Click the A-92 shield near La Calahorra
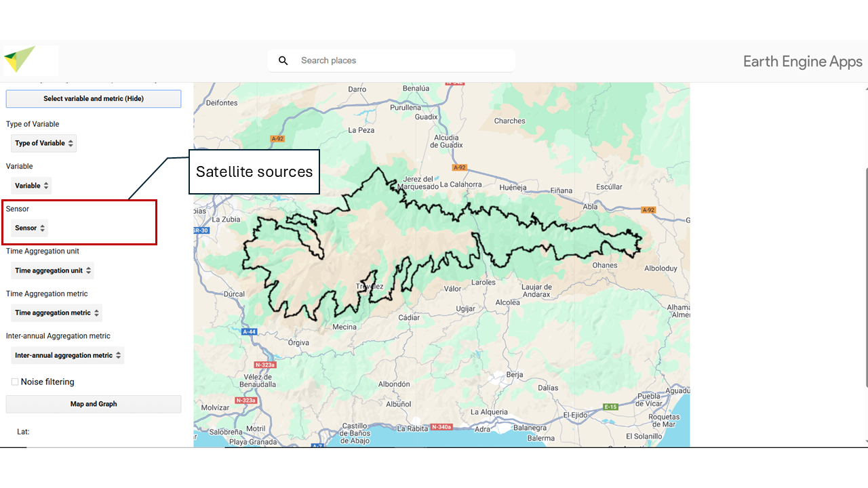Screen dimensions: 868x488 (460, 167)
